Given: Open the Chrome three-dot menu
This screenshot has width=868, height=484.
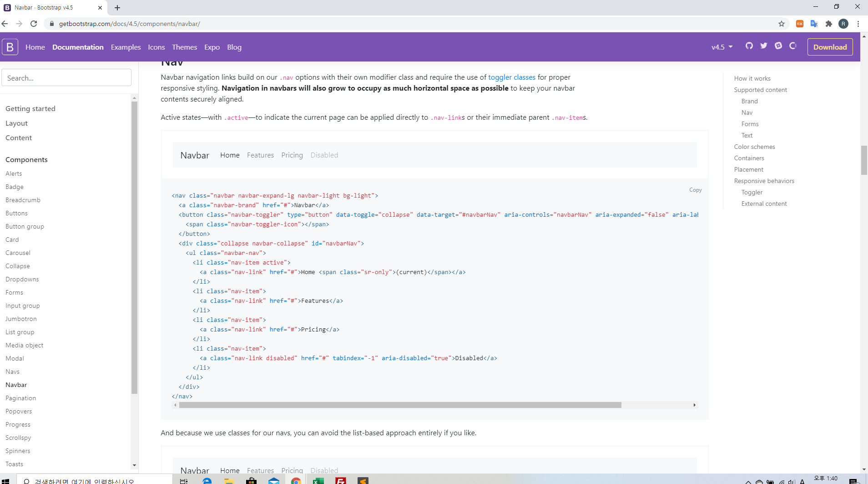Looking at the screenshot, I should pos(858,24).
